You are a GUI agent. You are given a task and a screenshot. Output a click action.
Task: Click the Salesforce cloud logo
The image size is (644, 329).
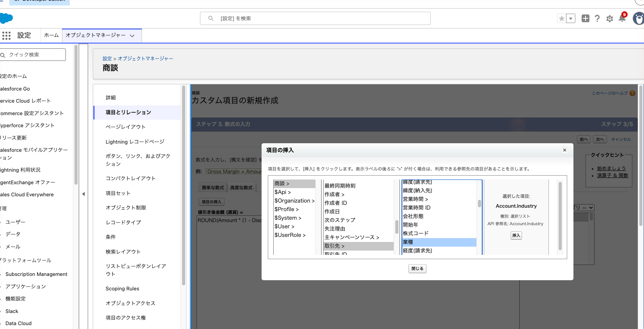(x=6, y=18)
